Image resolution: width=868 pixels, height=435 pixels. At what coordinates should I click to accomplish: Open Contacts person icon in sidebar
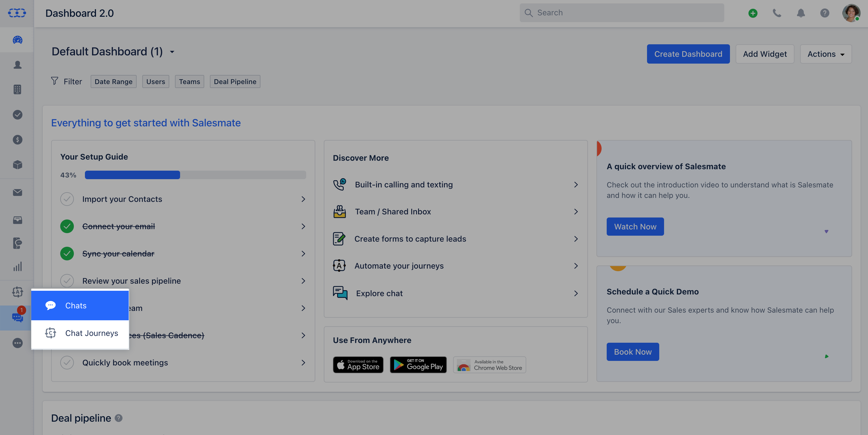point(18,65)
